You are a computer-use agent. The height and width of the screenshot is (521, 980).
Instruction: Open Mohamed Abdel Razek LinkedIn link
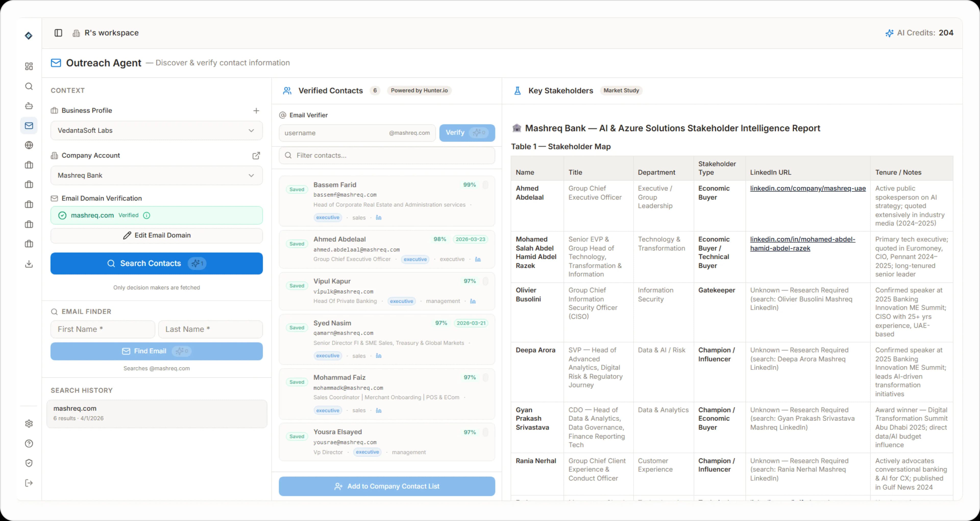(x=802, y=244)
